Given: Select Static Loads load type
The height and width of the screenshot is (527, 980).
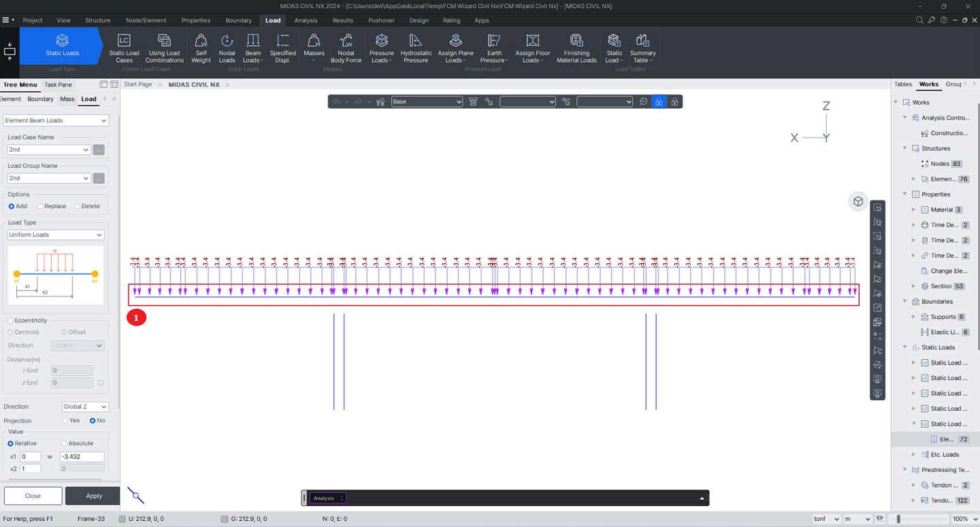Looking at the screenshot, I should pos(62,45).
